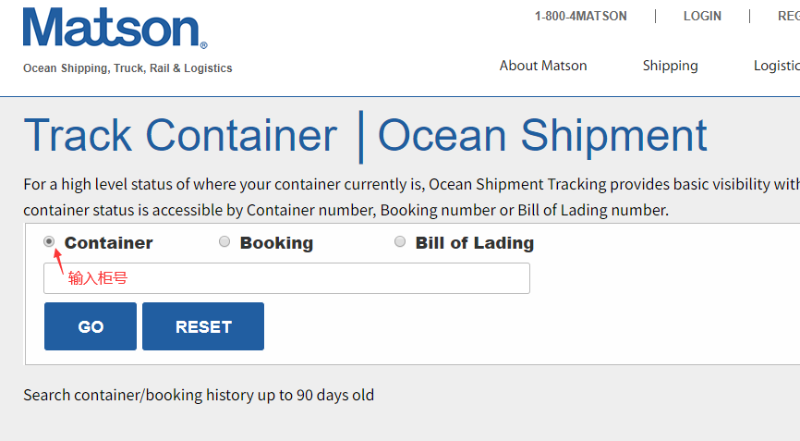
Task: Click the red arrow annotation near Container
Action: click(59, 261)
